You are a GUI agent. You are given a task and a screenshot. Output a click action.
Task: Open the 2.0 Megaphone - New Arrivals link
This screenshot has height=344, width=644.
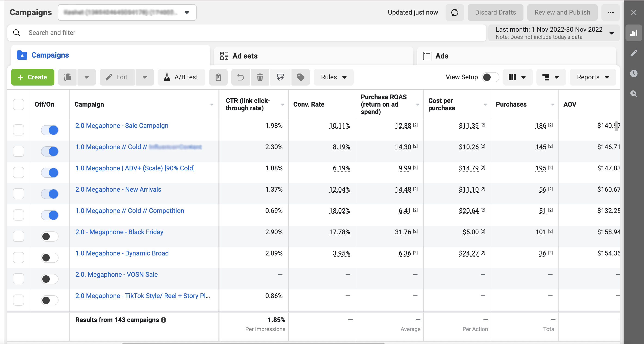click(x=118, y=189)
